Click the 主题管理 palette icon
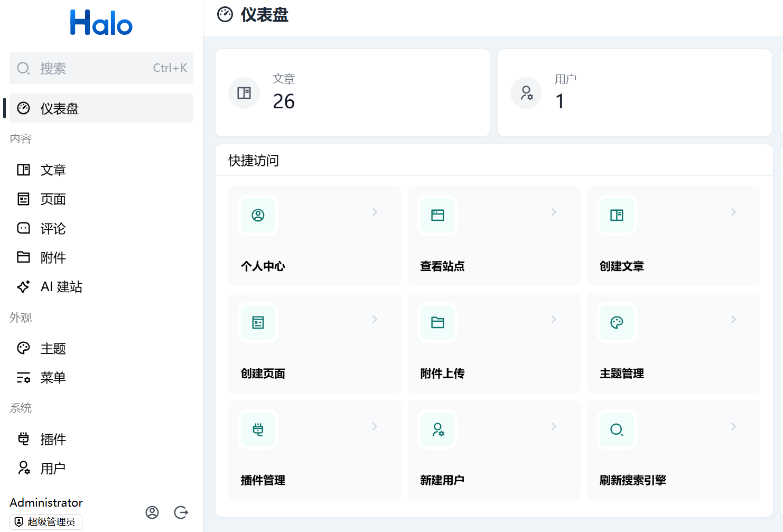The image size is (783, 532). pyautogui.click(x=617, y=322)
